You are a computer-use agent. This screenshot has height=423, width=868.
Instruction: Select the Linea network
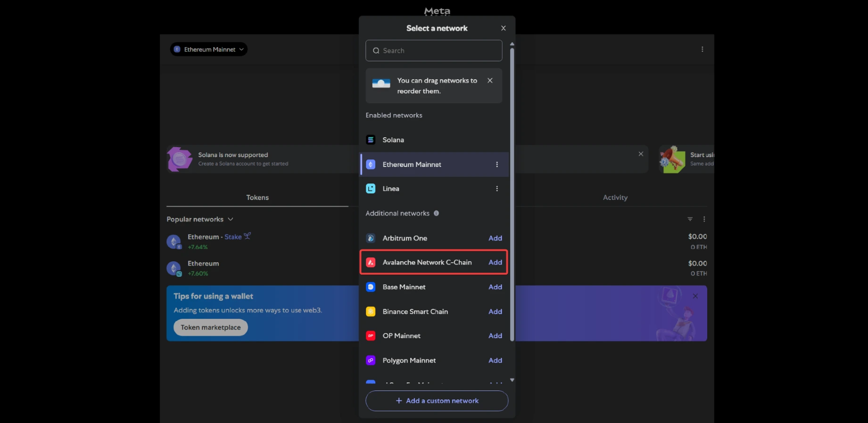434,189
